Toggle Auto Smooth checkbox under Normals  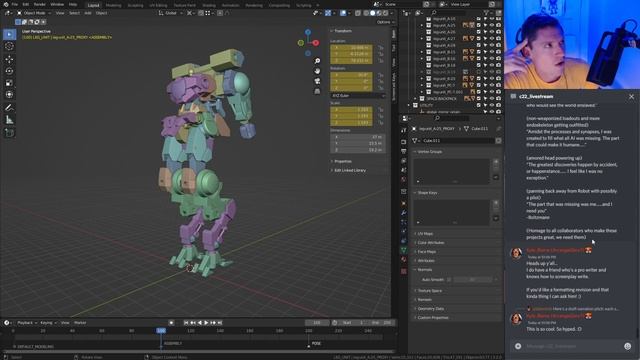click(x=449, y=280)
